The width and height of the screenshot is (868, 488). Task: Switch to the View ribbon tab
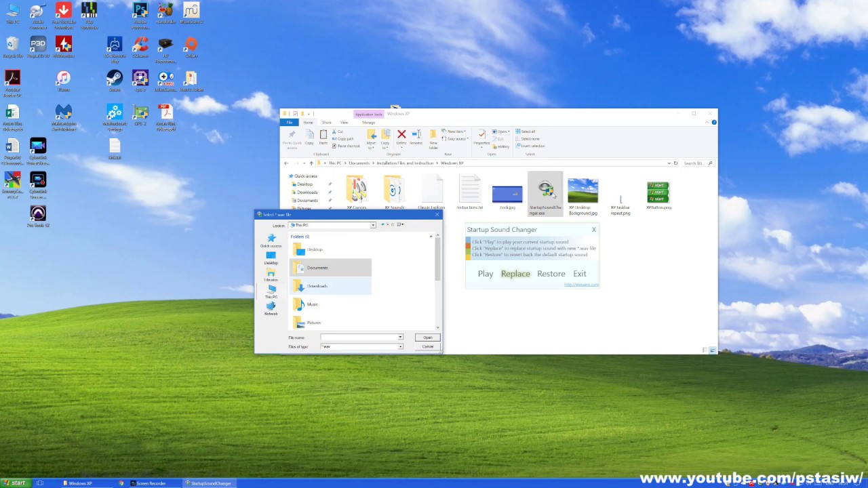click(x=344, y=123)
